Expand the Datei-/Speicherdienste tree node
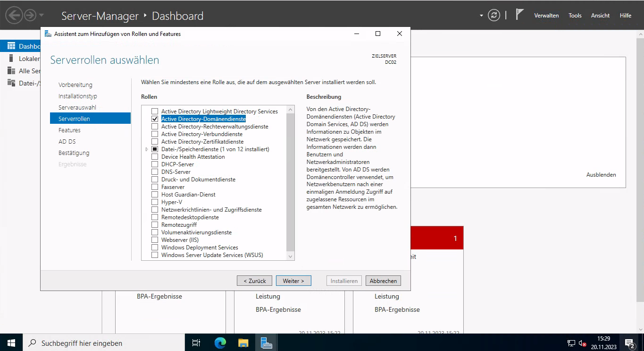Screen dimensions: 644x351 pos(147,149)
